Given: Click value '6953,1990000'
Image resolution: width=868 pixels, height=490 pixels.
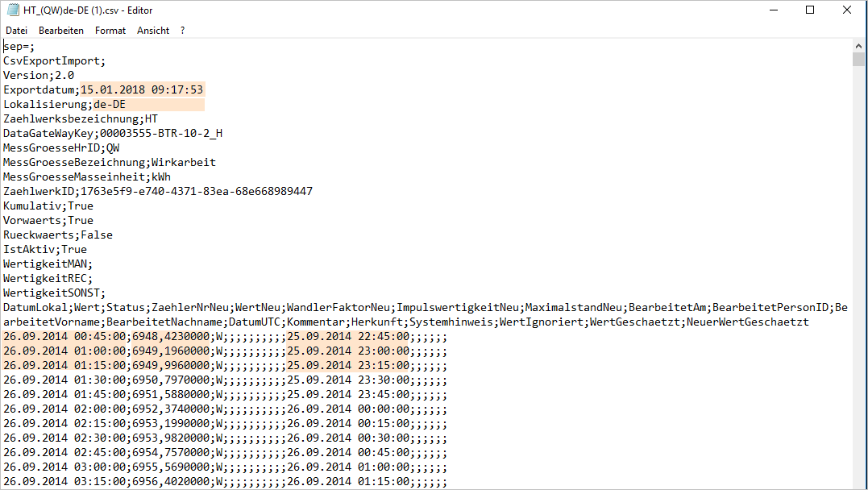Looking at the screenshot, I should point(171,423).
